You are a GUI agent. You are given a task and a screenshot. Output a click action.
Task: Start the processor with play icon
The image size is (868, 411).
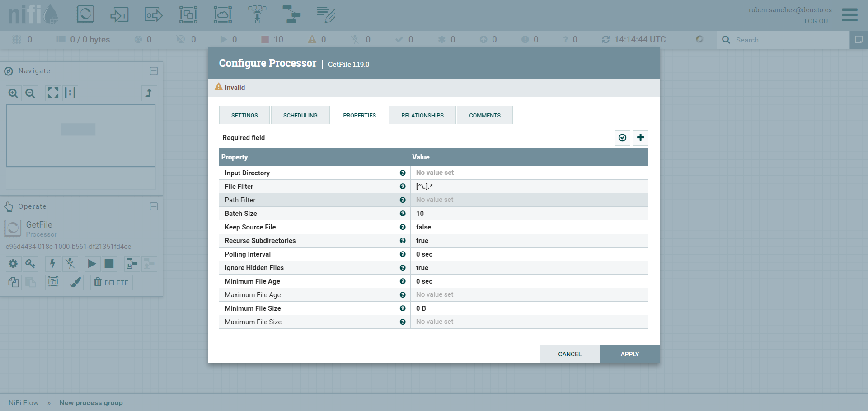point(92,264)
